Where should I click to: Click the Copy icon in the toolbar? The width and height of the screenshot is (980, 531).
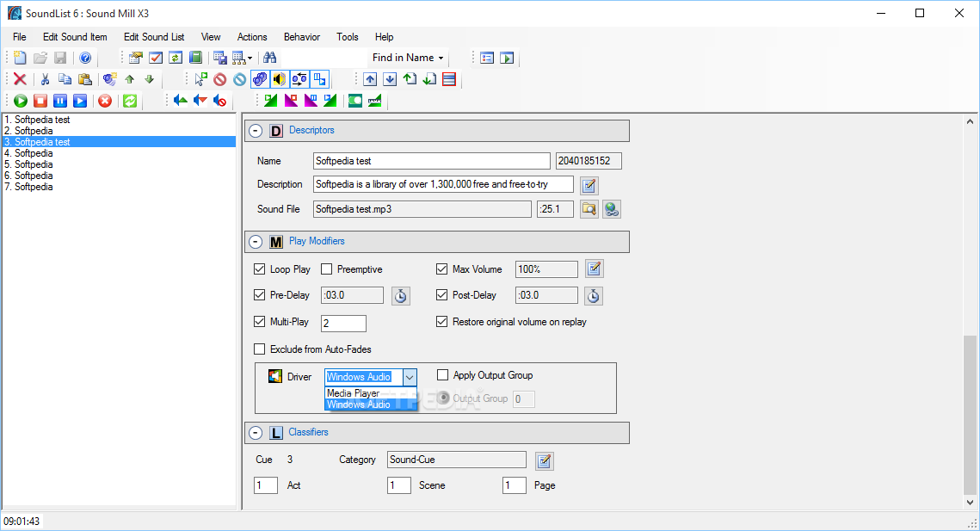coord(65,79)
